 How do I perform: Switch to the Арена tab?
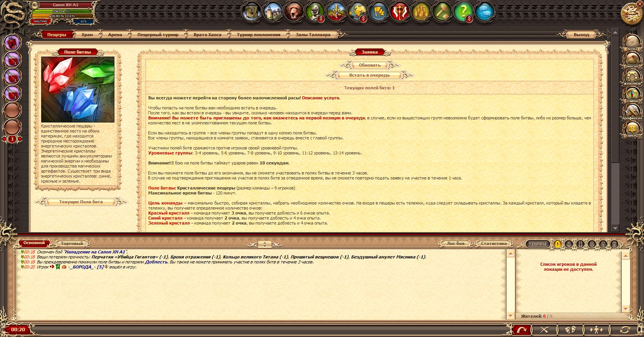[x=115, y=35]
